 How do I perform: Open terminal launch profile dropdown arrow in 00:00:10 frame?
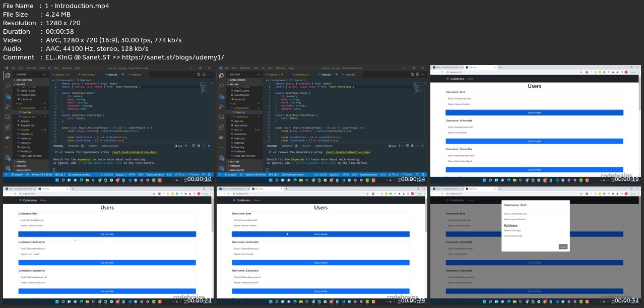189,146
